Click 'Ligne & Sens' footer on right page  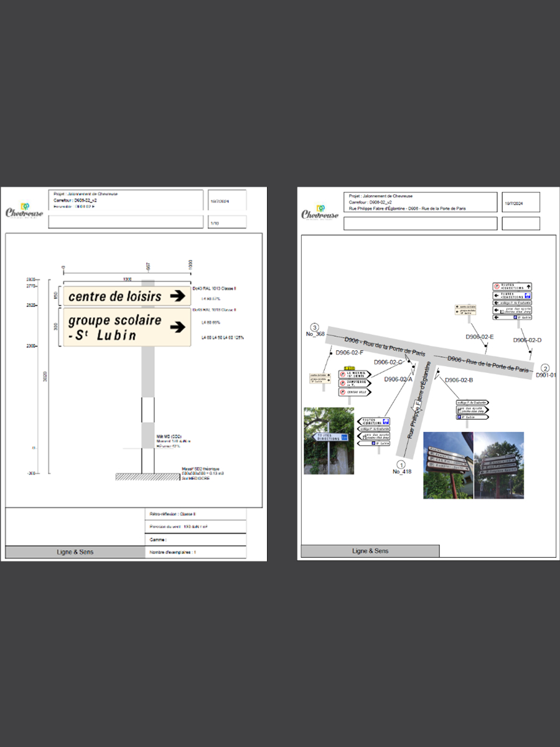pos(370,551)
